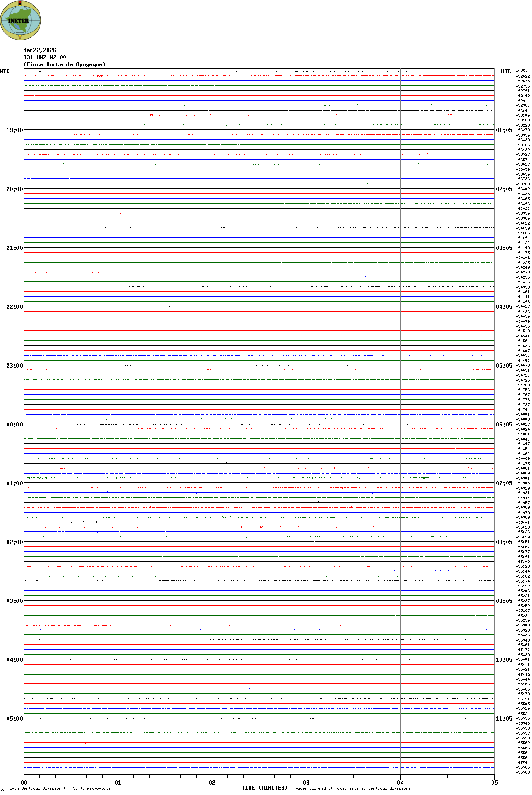
Task: Click the Traces clipped footnote text
Action: point(351,788)
